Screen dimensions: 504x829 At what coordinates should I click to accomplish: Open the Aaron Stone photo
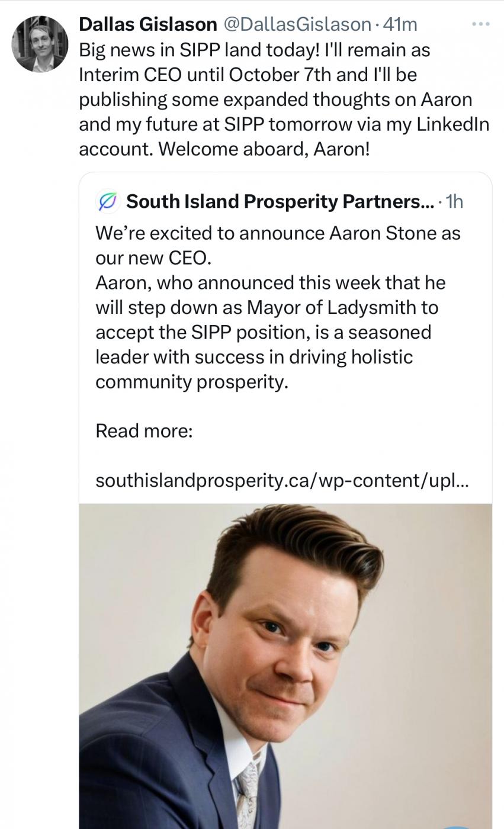tap(285, 663)
